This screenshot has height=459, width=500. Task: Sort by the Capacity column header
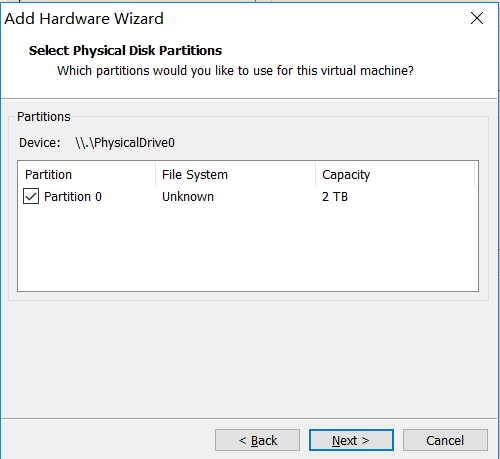(x=395, y=174)
